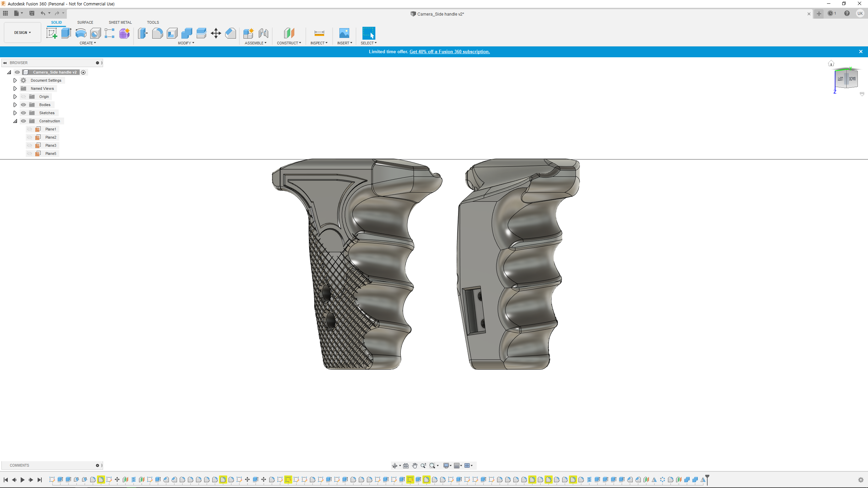Open the Insert Decal image icon
Viewport: 868px width, 488px height.
coord(344,33)
